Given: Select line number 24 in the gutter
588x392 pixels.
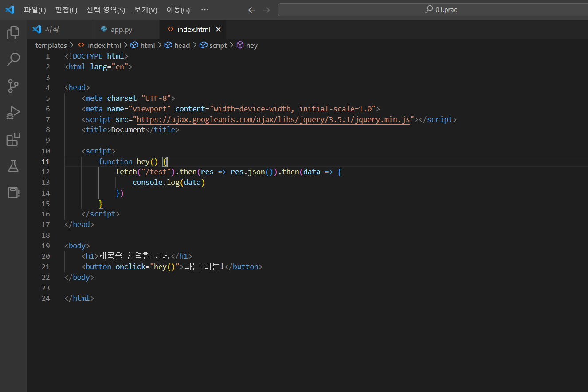Looking at the screenshot, I should pyautogui.click(x=46, y=298).
